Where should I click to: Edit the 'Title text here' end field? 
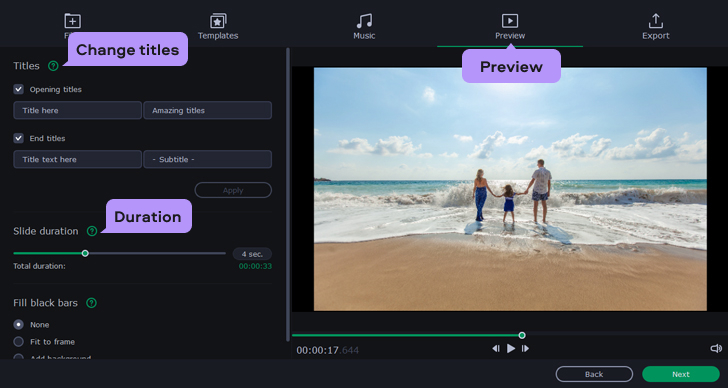tap(78, 159)
